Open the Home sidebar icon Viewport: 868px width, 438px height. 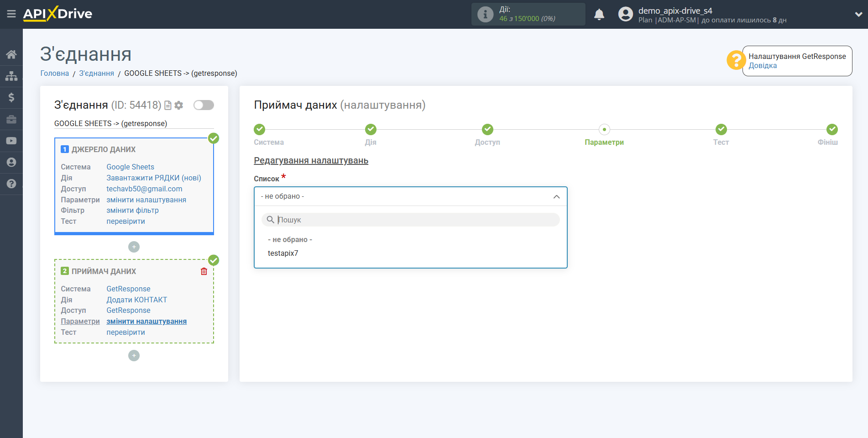pyautogui.click(x=11, y=54)
